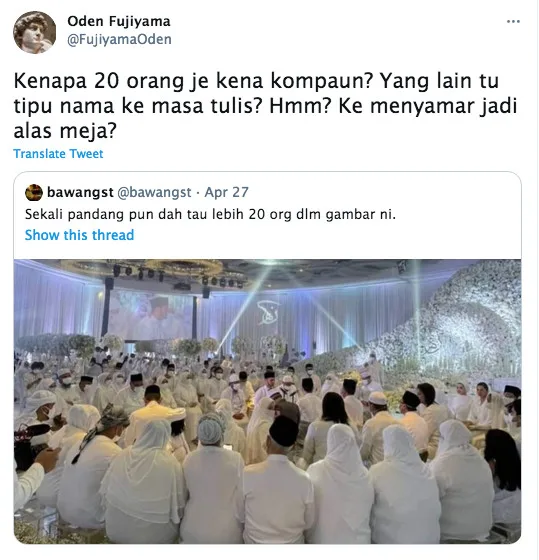The image size is (539, 560).
Task: Click the Translate Tweet link
Action: tap(58, 154)
